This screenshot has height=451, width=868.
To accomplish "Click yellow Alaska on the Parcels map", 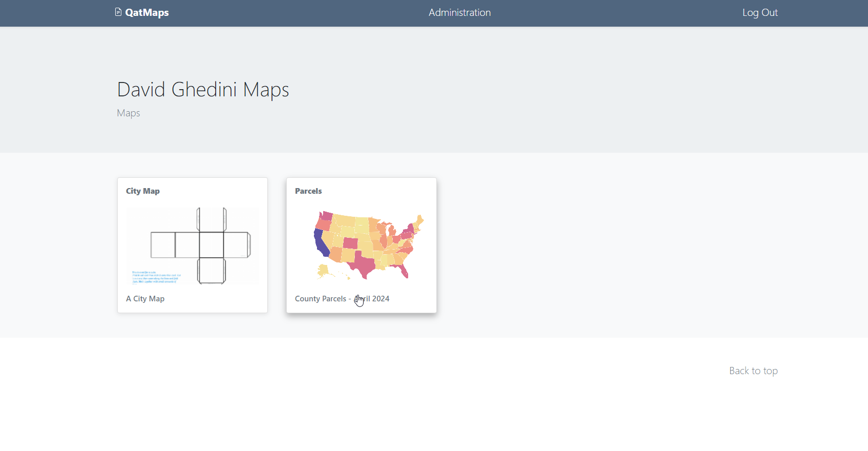I will [324, 270].
